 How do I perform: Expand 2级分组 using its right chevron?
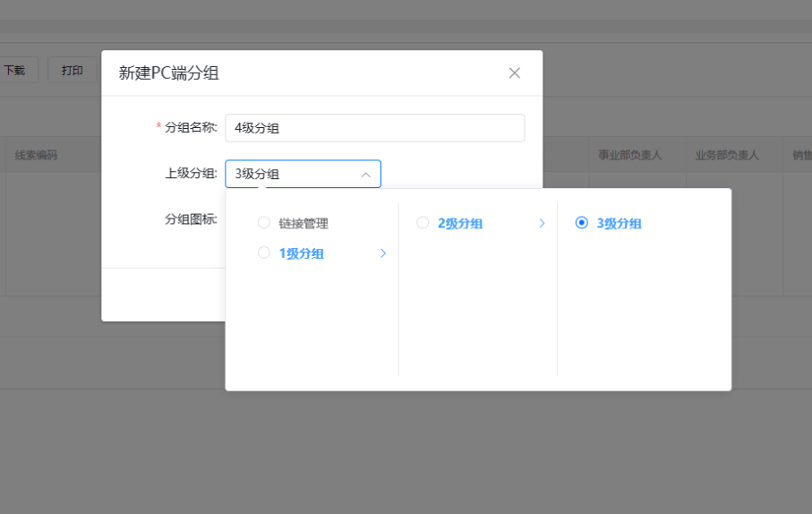[x=542, y=223]
